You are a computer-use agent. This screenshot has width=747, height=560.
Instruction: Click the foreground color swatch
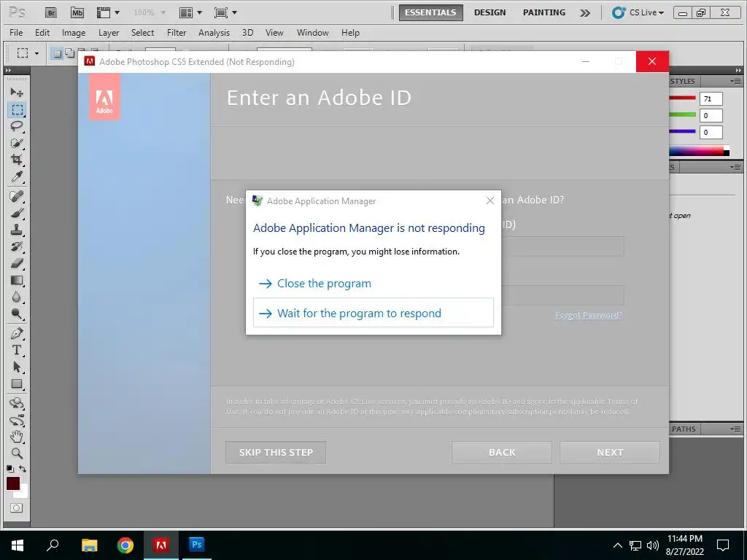(x=13, y=483)
